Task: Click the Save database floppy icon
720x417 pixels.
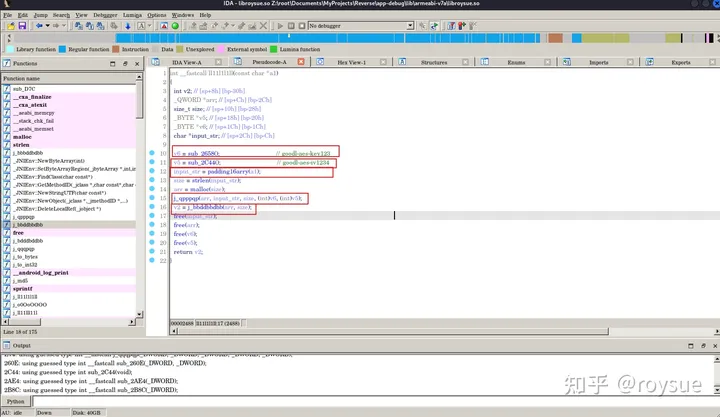Action: point(22,26)
